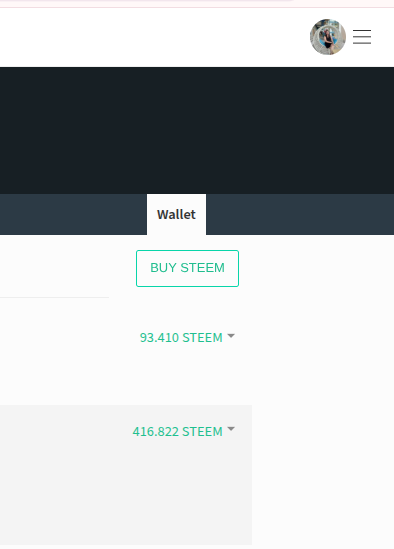Expand the 93.410 STEEM balance dropdown
This screenshot has width=394, height=549.
pos(187,338)
